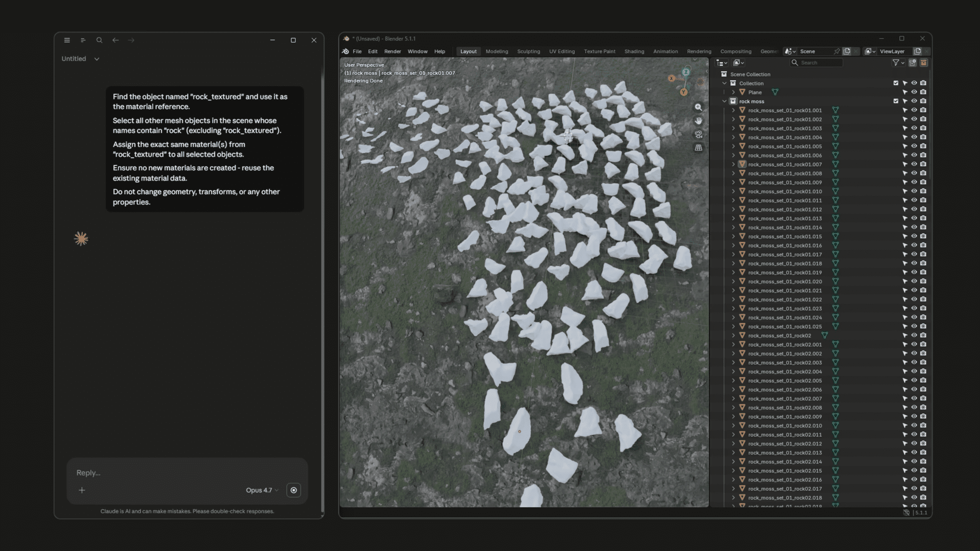This screenshot has height=551, width=980.
Task: Open the Render menu
Action: pos(392,52)
